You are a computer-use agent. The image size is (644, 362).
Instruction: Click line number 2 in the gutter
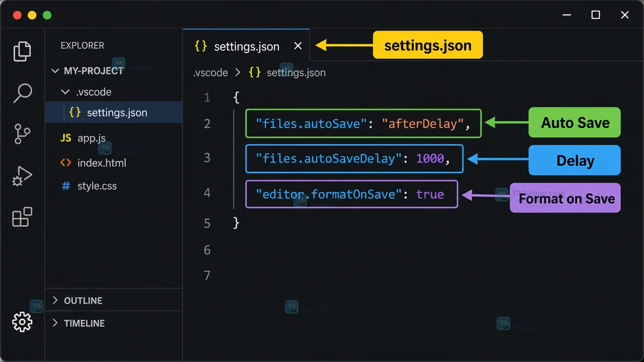click(x=207, y=124)
